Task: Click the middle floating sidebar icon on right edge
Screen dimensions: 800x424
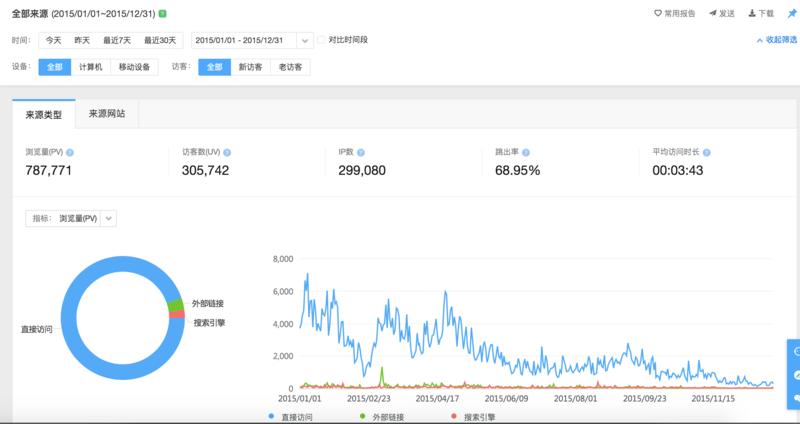Action: click(796, 375)
